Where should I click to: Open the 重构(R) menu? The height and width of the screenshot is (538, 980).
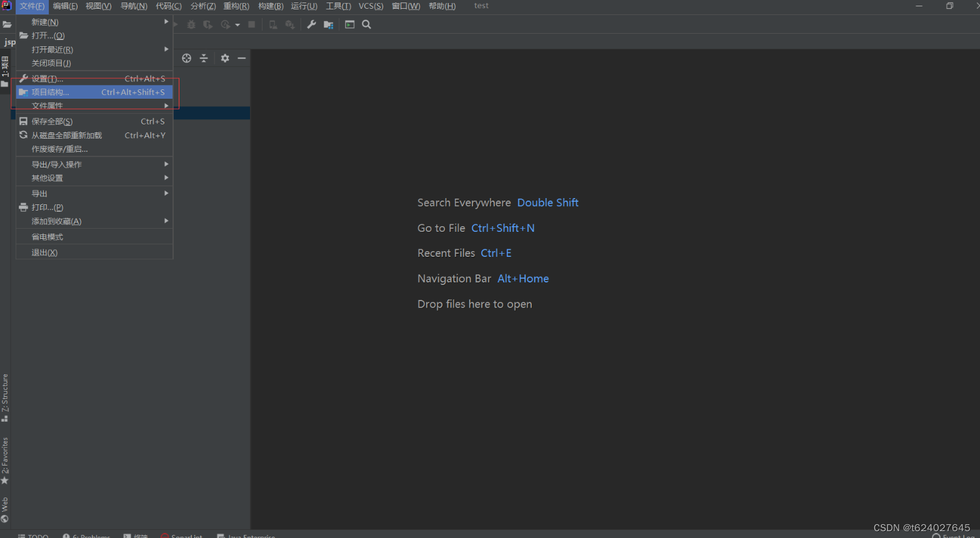[236, 6]
